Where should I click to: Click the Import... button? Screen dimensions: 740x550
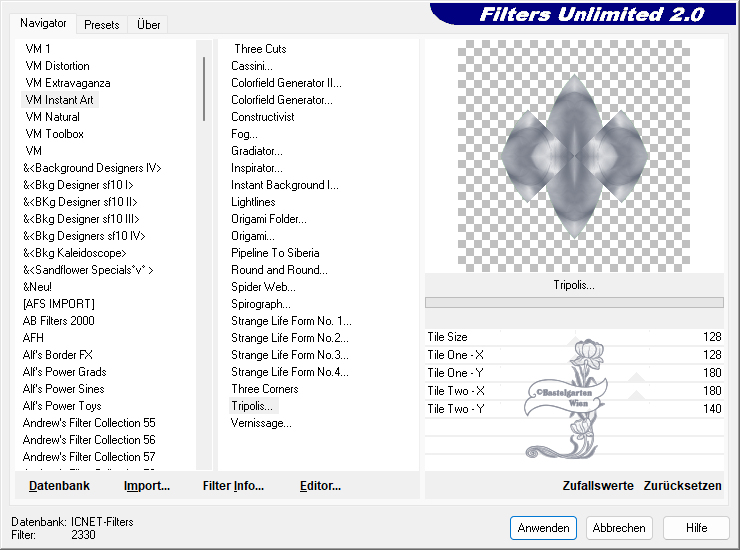click(x=146, y=486)
